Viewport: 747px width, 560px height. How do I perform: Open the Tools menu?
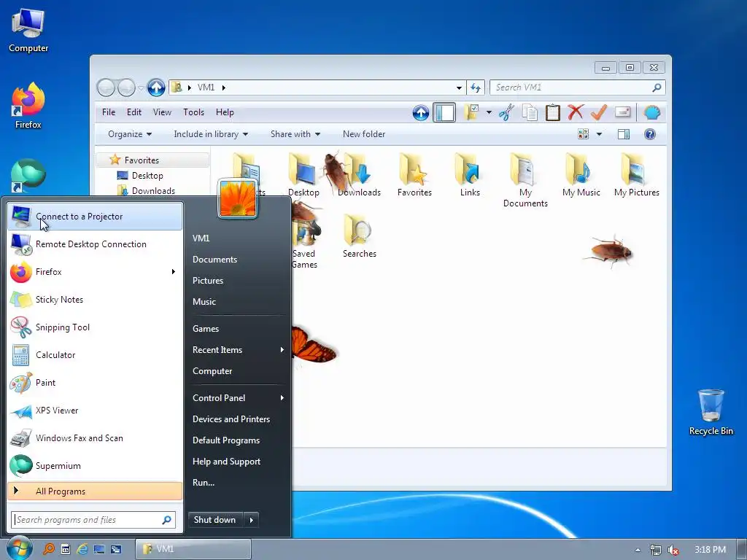[193, 112]
